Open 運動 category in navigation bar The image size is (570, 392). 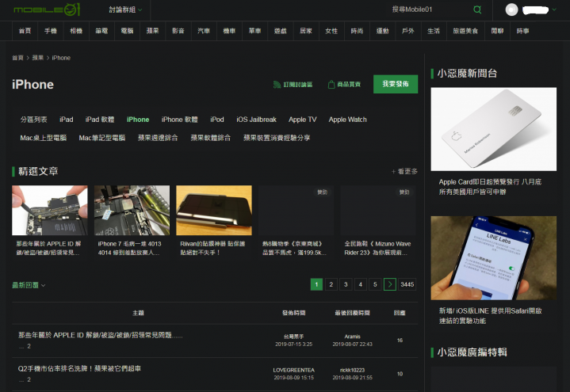pos(382,31)
